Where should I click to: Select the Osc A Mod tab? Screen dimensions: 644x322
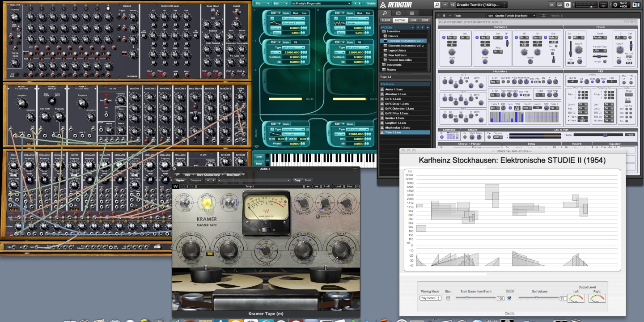pos(296,13)
